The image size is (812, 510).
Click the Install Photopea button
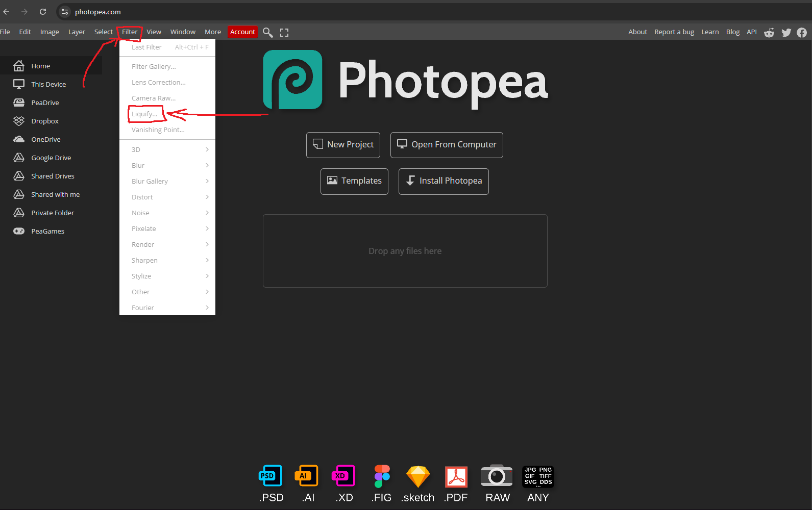pos(444,181)
